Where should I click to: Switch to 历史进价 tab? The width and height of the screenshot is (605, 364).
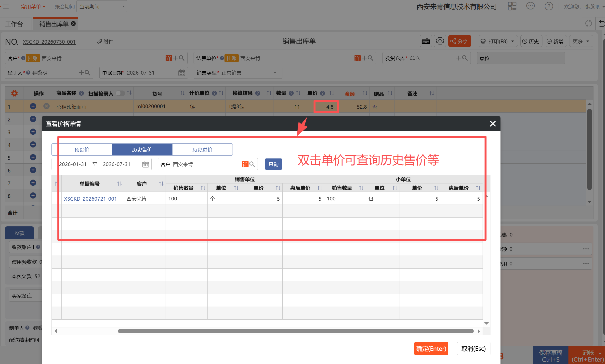(202, 150)
